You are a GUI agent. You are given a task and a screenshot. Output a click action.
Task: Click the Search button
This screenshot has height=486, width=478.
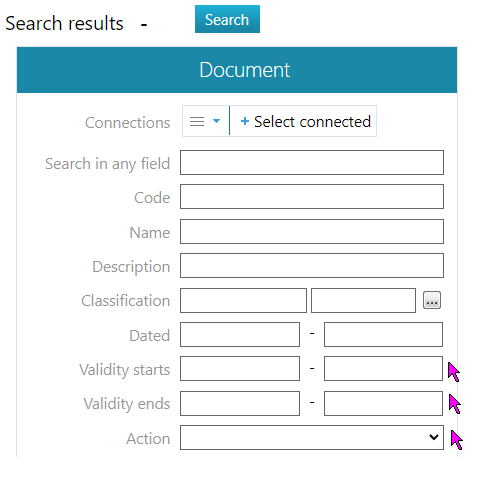[x=227, y=19]
